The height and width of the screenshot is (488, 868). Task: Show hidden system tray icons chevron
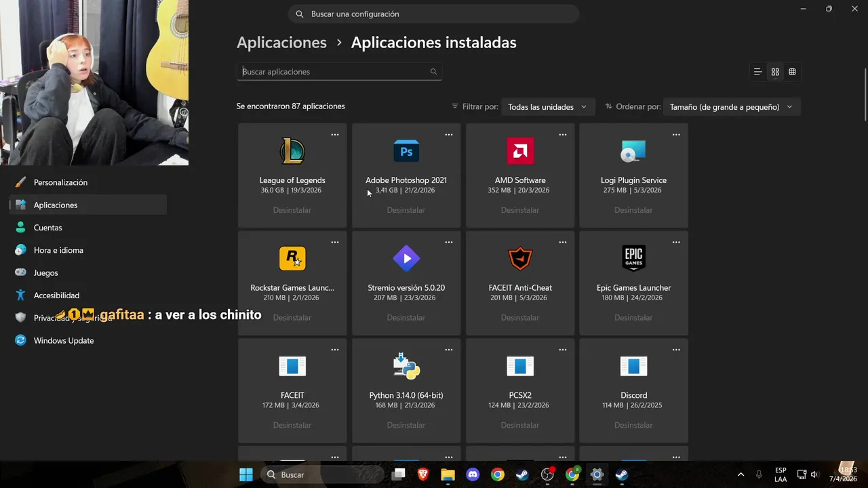(x=741, y=474)
